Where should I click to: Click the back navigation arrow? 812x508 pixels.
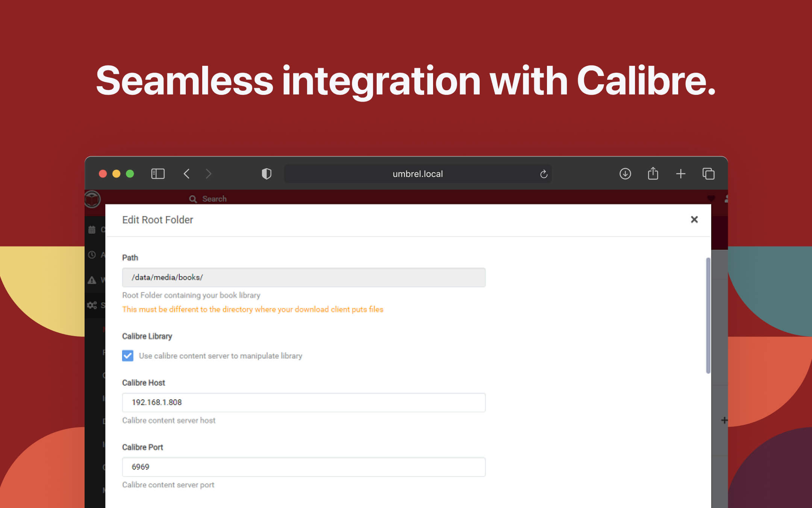(x=187, y=173)
